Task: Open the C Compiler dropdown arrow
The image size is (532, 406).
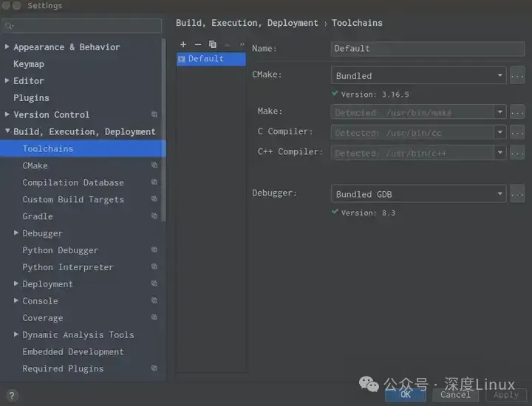Action: pyautogui.click(x=499, y=133)
